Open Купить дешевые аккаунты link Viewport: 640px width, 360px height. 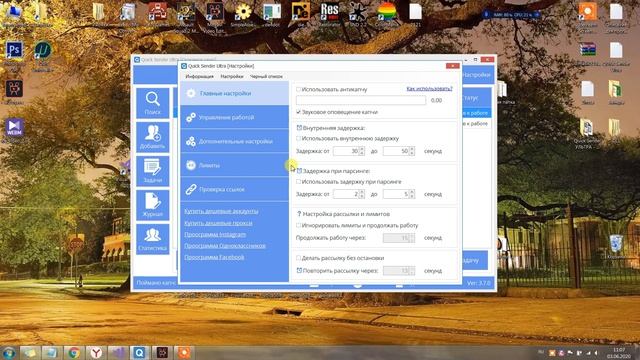click(x=221, y=211)
